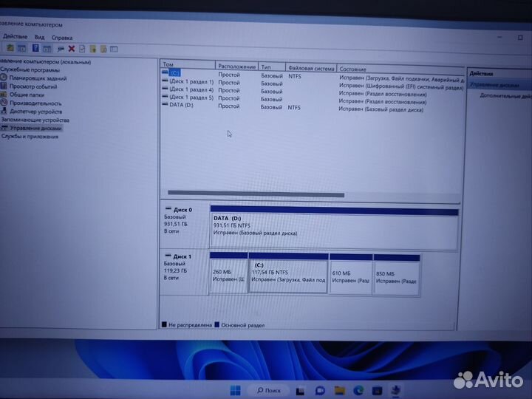This screenshot has width=532, height=399.
Task: Open the blue Help question mark icon
Action: [35, 48]
